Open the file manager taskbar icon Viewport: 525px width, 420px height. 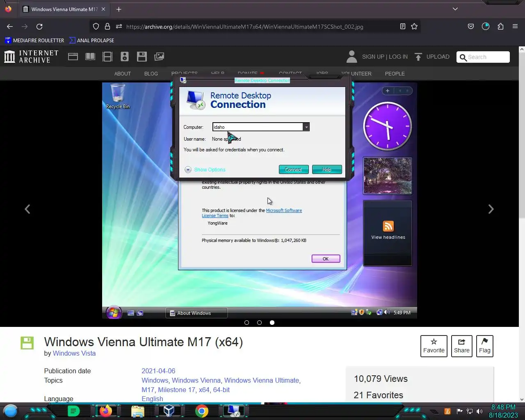(x=138, y=411)
